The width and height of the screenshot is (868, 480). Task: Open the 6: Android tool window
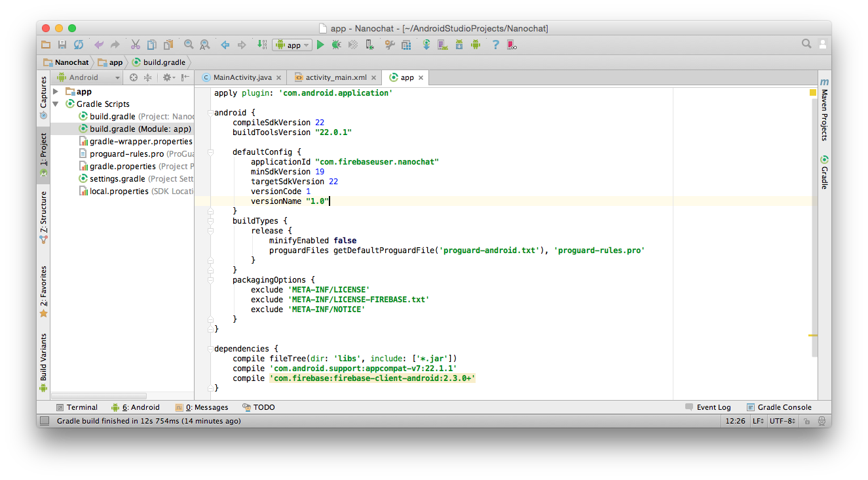136,407
